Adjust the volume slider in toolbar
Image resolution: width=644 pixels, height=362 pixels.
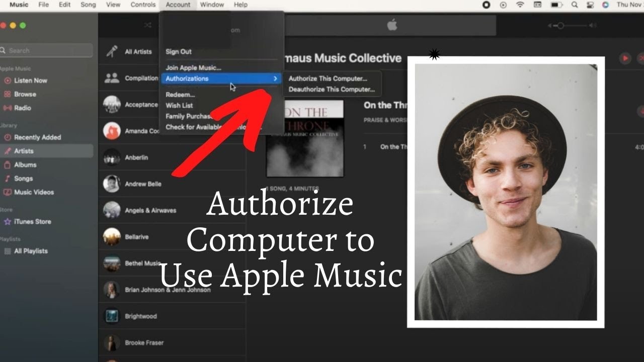coord(572,26)
